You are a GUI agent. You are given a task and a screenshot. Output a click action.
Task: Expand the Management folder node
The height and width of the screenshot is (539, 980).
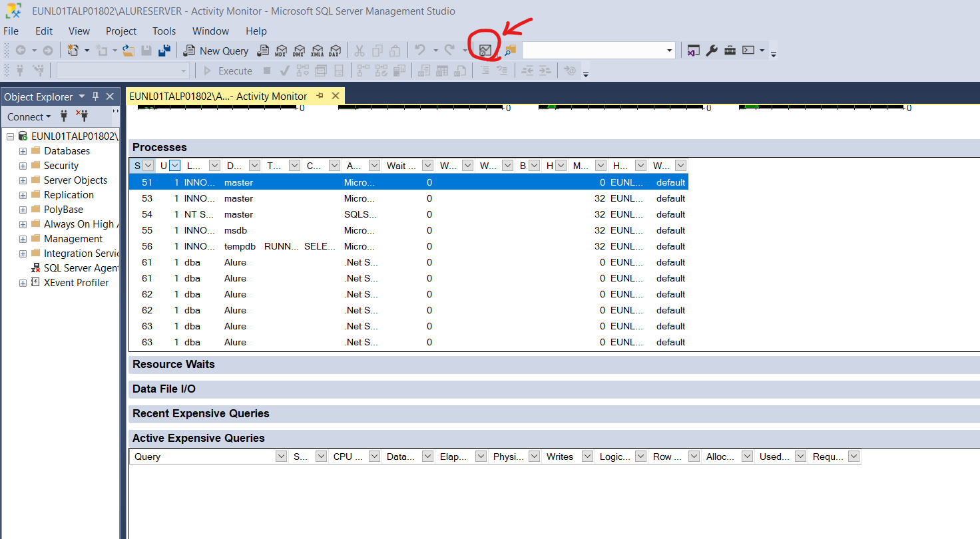pos(23,239)
